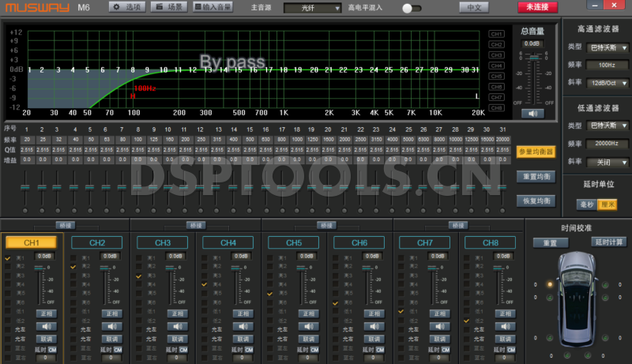
Task: Mute CH6 with its speaker icon
Action: point(374,326)
